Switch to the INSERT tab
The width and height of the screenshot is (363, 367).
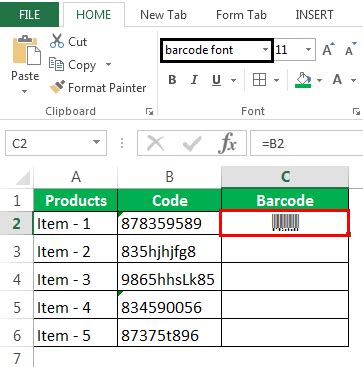(x=314, y=15)
